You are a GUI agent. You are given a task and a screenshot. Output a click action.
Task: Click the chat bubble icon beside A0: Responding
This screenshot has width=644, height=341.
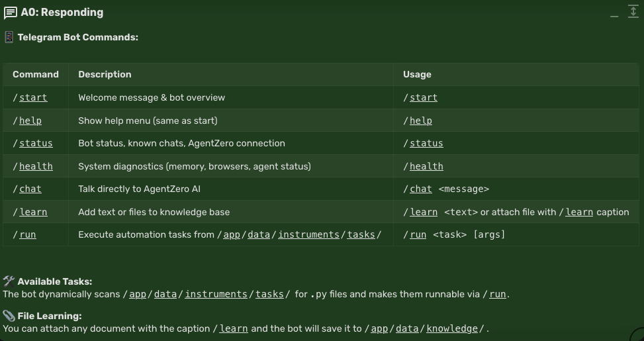coord(10,13)
